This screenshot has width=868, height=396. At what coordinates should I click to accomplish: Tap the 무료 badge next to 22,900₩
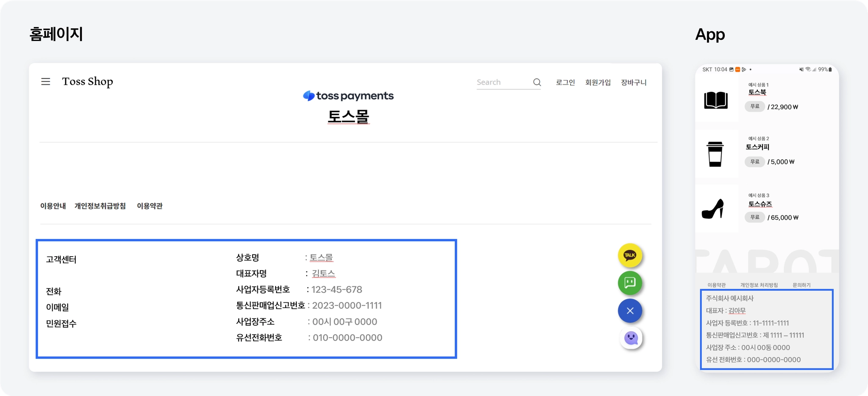click(x=755, y=106)
